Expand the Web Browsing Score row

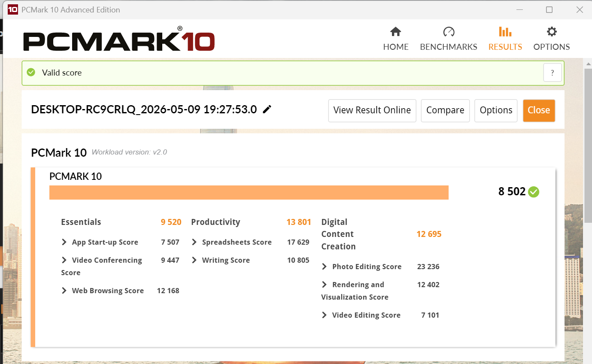pos(64,291)
